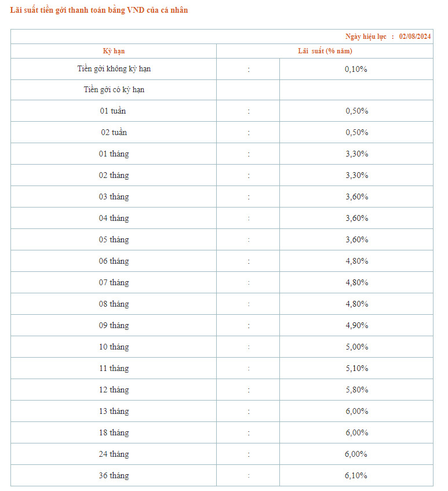This screenshot has width=448, height=491.
Task: Select the "18 tháng" term cell
Action: (114, 433)
